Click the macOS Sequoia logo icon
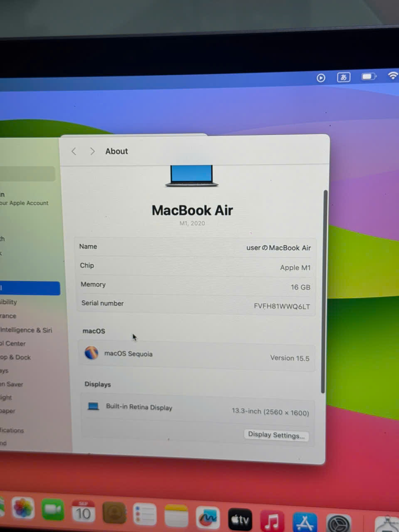399x532 pixels. (91, 353)
